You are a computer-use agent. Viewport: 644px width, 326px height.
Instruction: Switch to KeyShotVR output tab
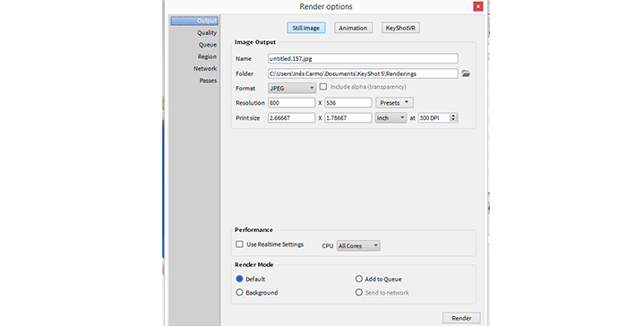400,28
